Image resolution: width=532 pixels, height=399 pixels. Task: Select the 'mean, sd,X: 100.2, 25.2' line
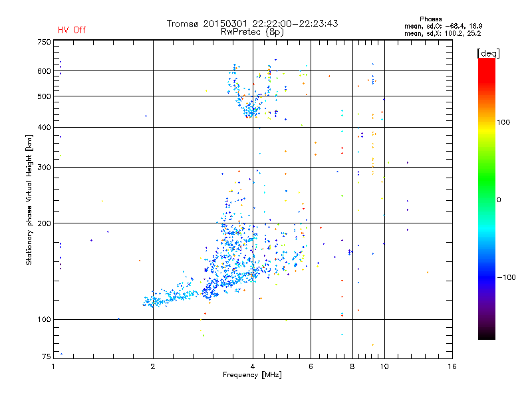[x=442, y=33]
